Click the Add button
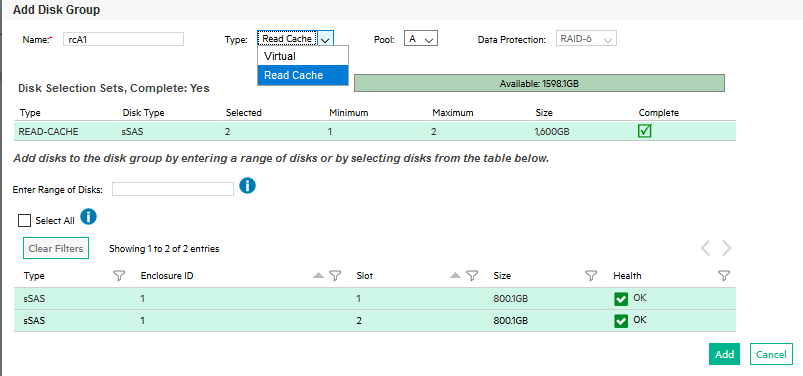Viewport: 803px width, 376px height. pos(724,354)
